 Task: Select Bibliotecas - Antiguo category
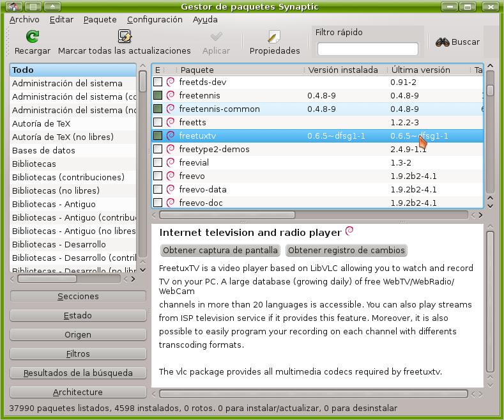[x=73, y=204]
